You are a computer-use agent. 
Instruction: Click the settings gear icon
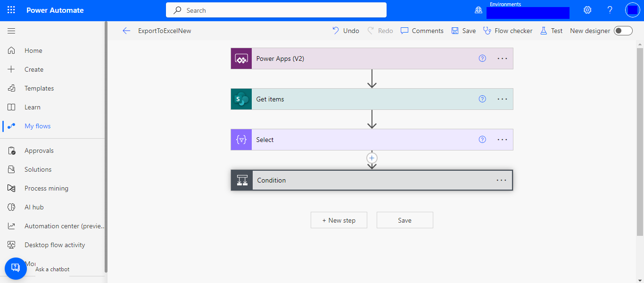(x=587, y=10)
